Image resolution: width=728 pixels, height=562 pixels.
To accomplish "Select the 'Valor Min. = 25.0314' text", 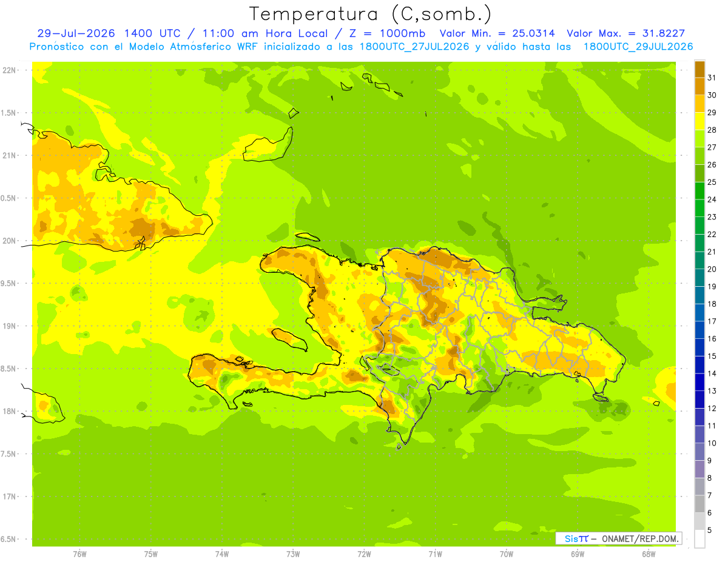I will tap(497, 33).
